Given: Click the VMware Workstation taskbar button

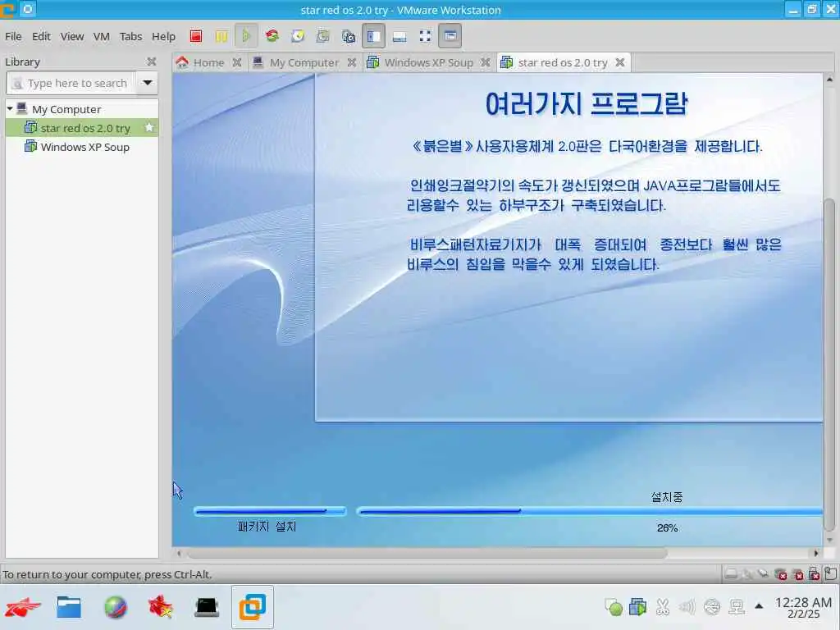Looking at the screenshot, I should coord(253,607).
